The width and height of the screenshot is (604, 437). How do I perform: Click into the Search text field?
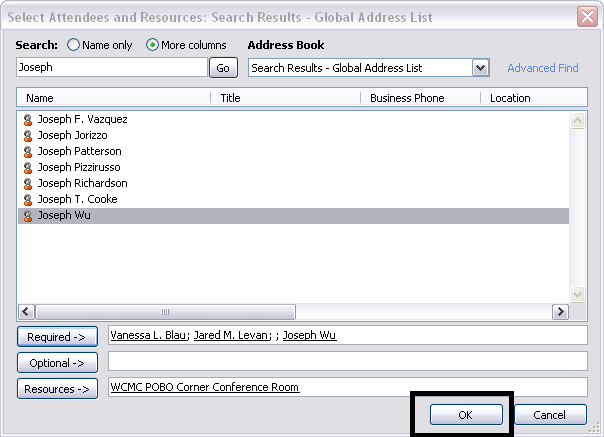111,68
